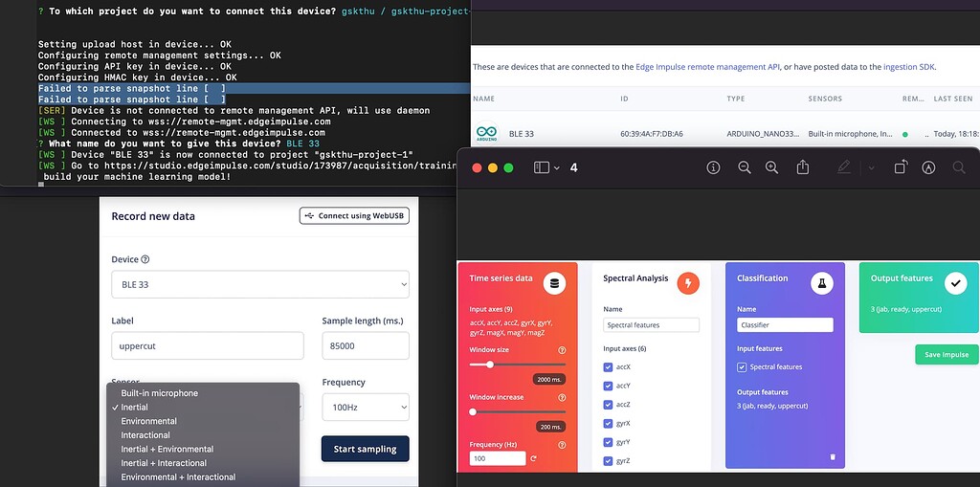This screenshot has height=487, width=980.
Task: Toggle the accZ input axis checkbox
Action: 608,405
